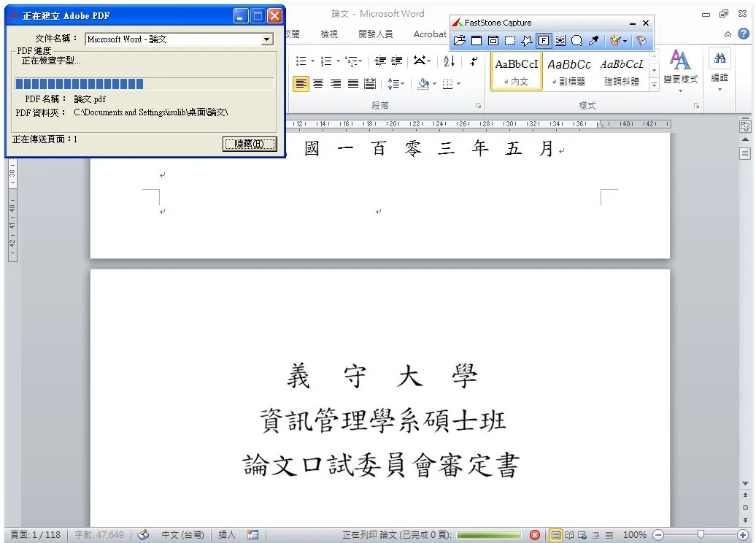Apply multilevel list in Word
Image resolution: width=756 pixels, height=543 pixels.
pyautogui.click(x=352, y=61)
